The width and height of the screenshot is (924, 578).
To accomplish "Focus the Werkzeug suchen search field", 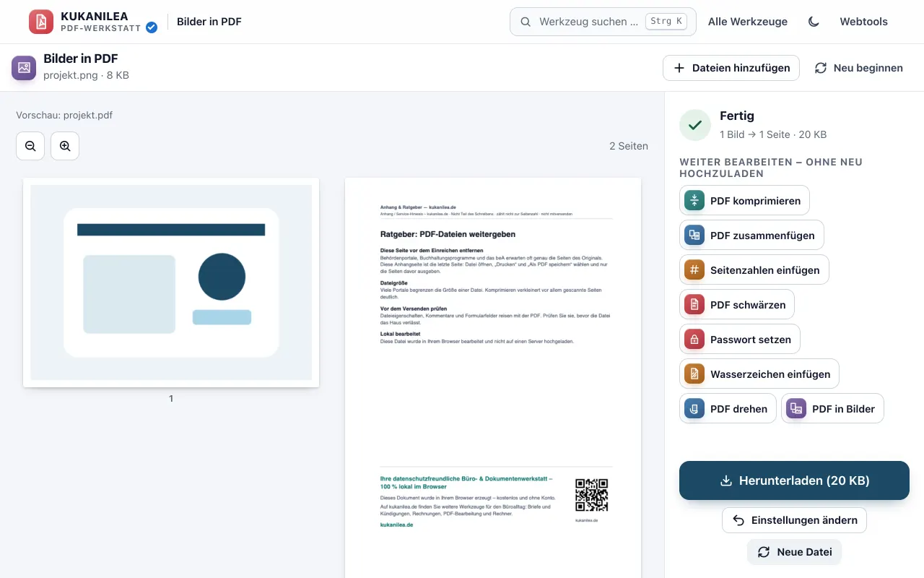I will point(603,22).
